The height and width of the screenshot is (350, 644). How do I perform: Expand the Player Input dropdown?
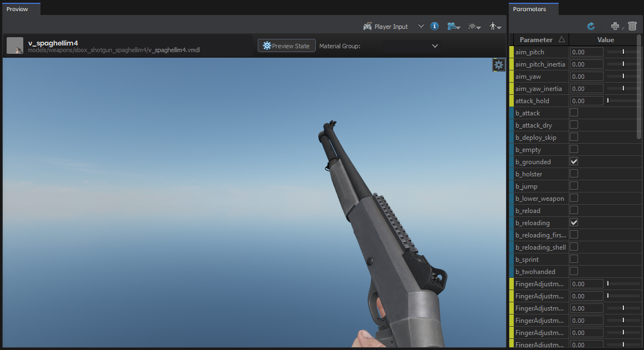click(420, 27)
